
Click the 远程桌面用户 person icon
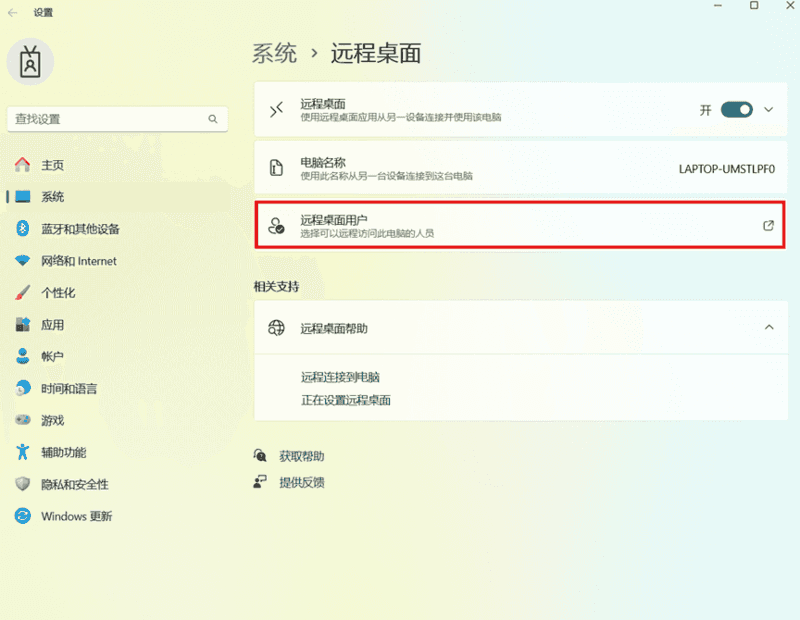pyautogui.click(x=276, y=226)
